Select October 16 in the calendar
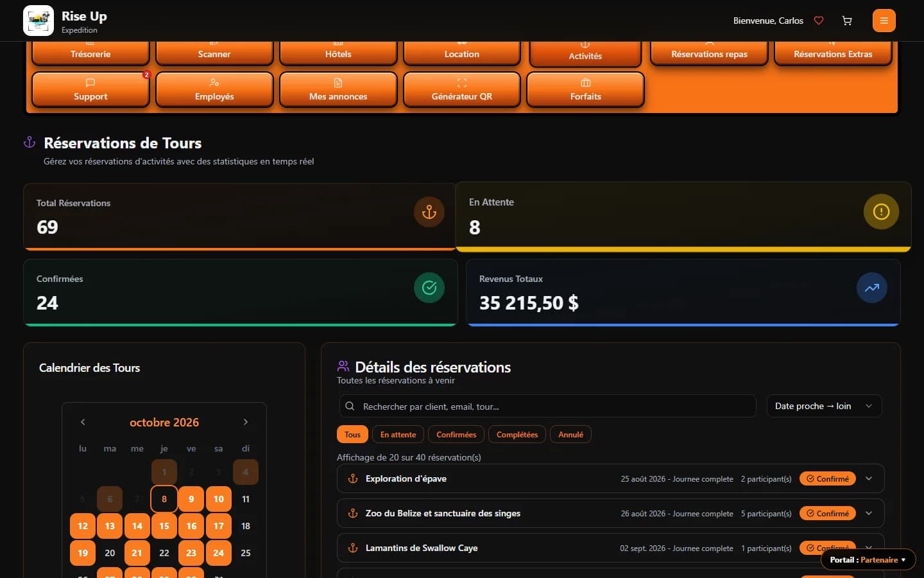Viewport: 924px width, 578px height. (x=191, y=526)
